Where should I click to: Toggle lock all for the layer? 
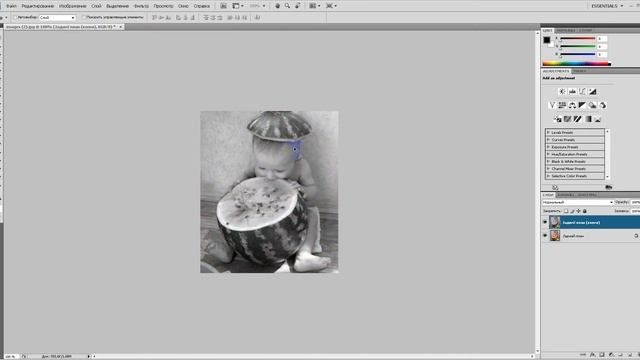(584, 211)
